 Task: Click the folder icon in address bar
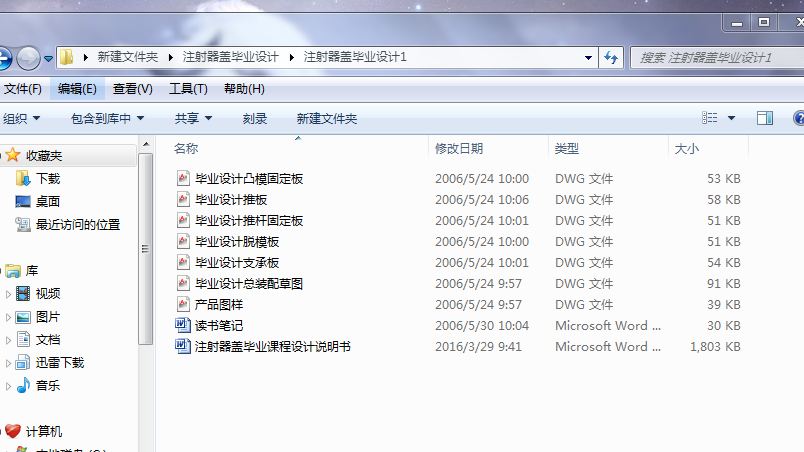tap(67, 57)
